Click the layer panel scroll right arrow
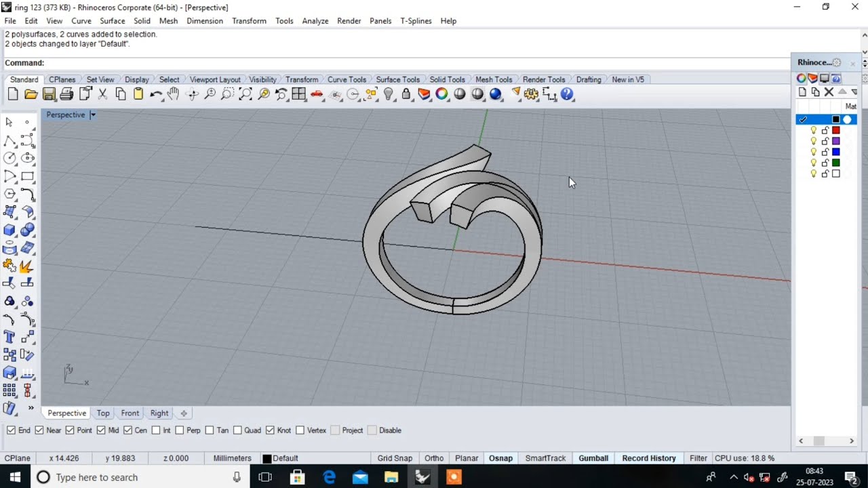868x488 pixels. pyautogui.click(x=852, y=441)
